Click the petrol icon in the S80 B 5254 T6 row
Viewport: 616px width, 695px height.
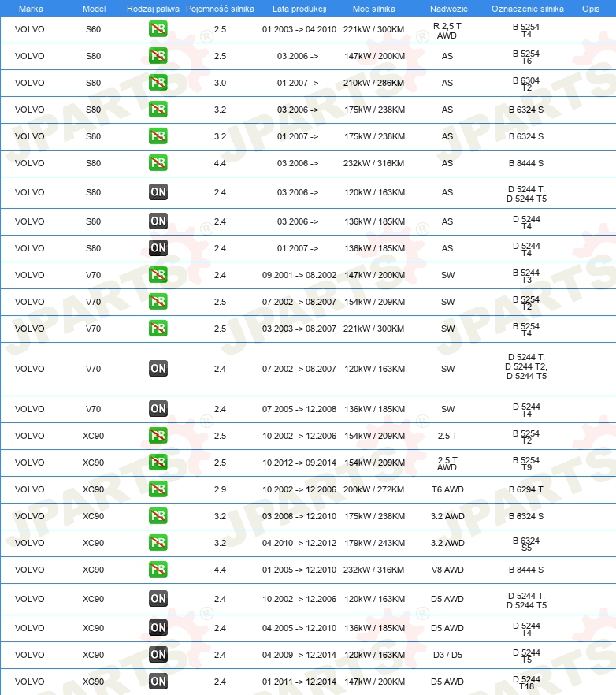[158, 56]
